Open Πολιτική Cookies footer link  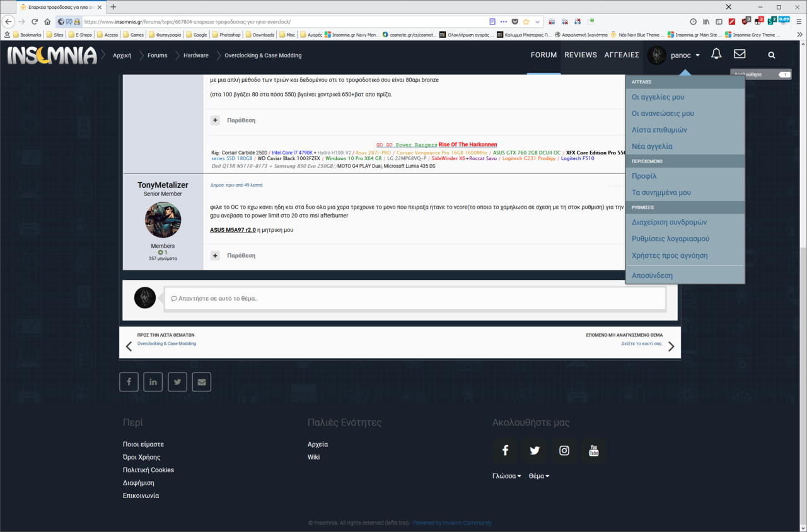[148, 470]
